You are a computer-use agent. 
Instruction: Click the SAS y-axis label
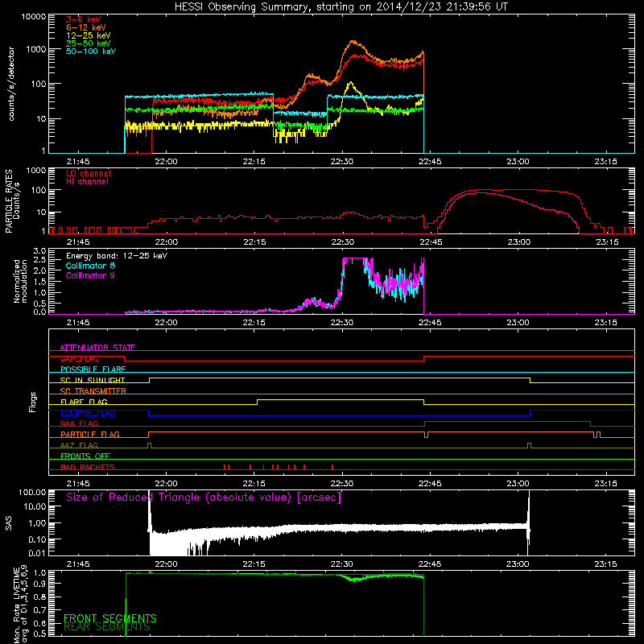tap(9, 523)
